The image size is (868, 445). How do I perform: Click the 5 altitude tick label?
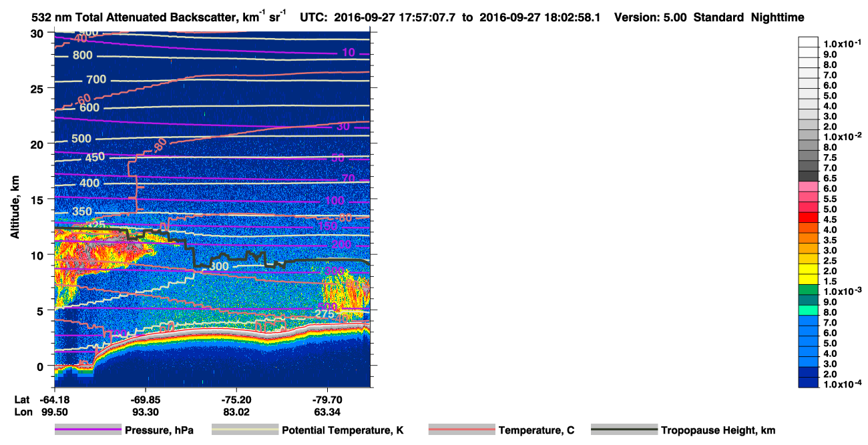tap(41, 310)
